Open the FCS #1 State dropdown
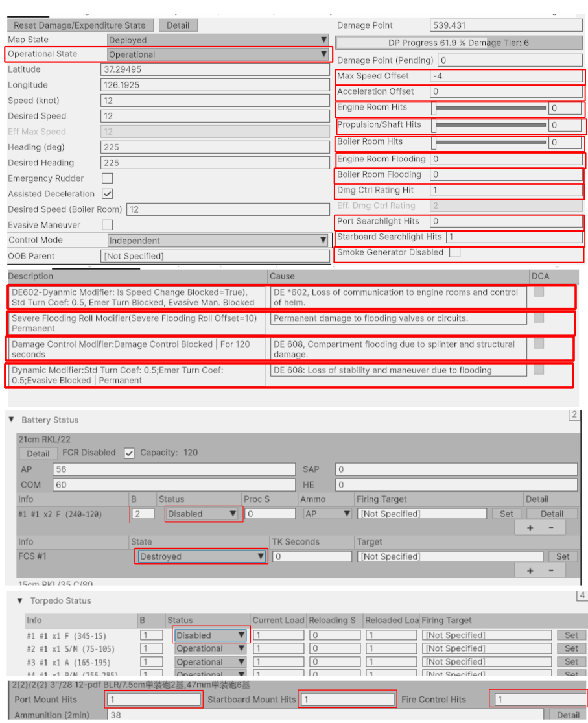The width and height of the screenshot is (588, 723). (x=202, y=556)
